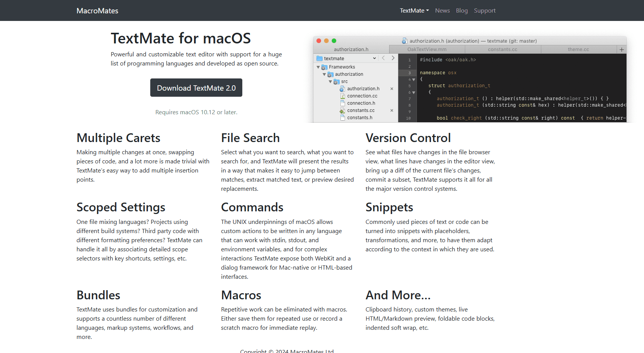Open the textmate folder dropdown in file browser

click(x=375, y=58)
